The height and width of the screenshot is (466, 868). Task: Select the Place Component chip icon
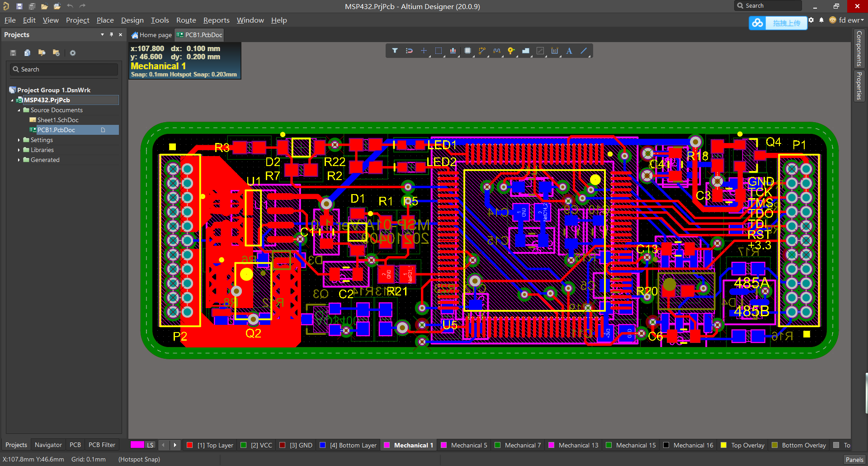[467, 51]
